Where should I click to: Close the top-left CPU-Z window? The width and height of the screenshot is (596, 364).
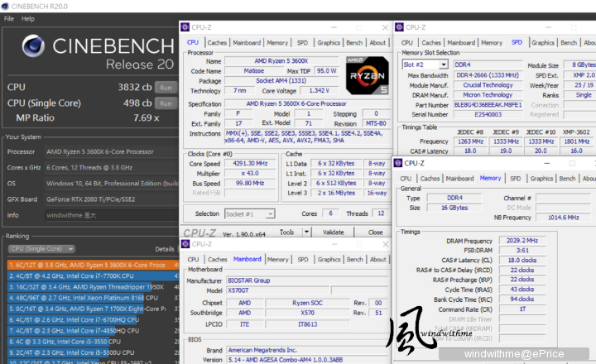click(385, 27)
